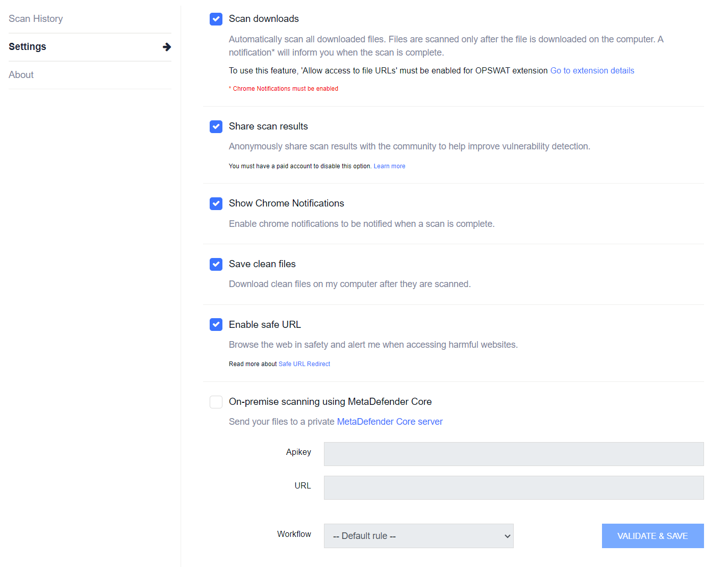Click the Workflow field label
Screen dimensions: 728x567
coord(294,534)
